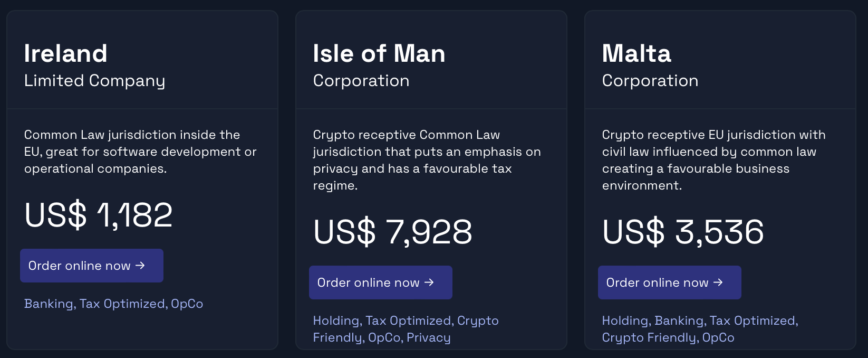
Task: Select the OpCo tag under Ireland
Action: coord(188,304)
